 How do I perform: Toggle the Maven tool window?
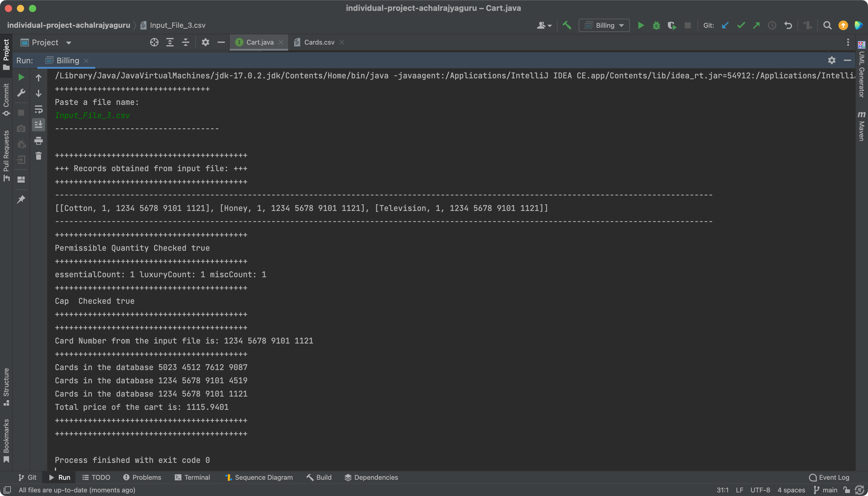(x=862, y=126)
